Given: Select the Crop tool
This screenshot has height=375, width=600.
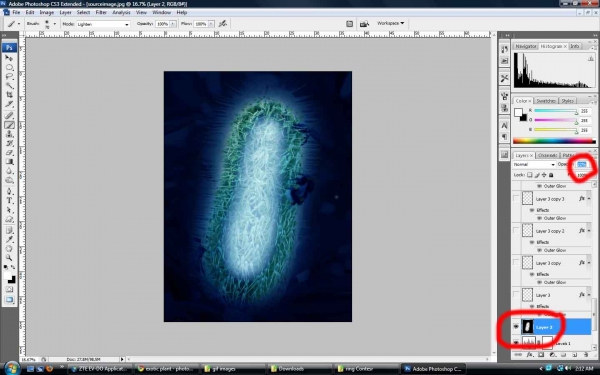Looking at the screenshot, I should (9, 95).
